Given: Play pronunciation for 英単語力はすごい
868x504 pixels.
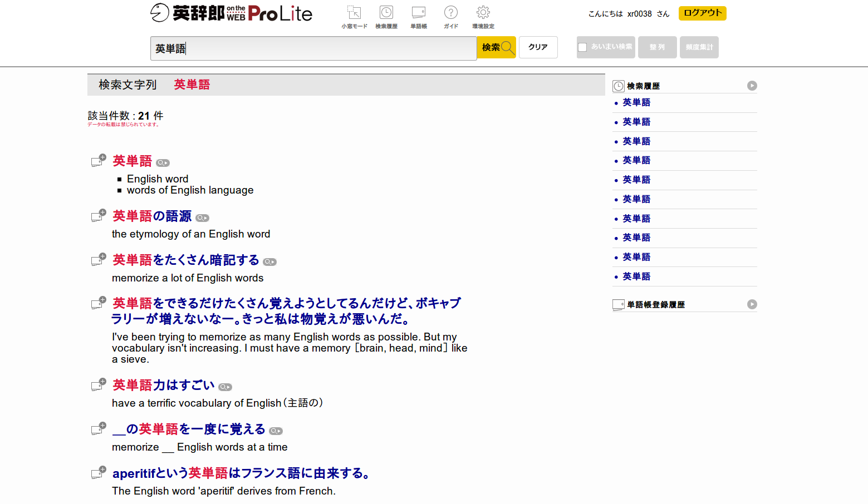Looking at the screenshot, I should [225, 386].
